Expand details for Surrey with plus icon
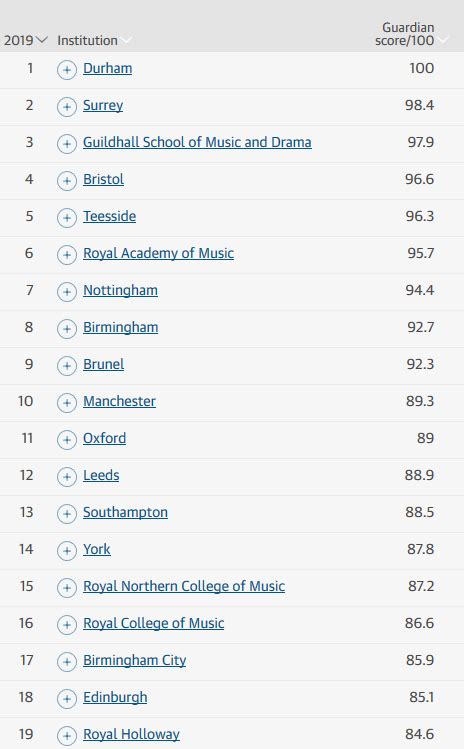The image size is (464, 749). [x=67, y=107]
